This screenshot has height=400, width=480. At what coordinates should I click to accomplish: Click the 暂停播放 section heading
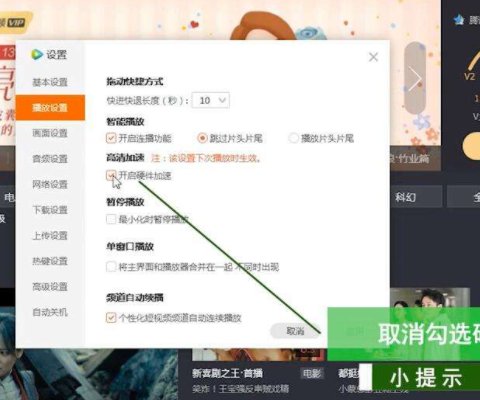(125, 202)
